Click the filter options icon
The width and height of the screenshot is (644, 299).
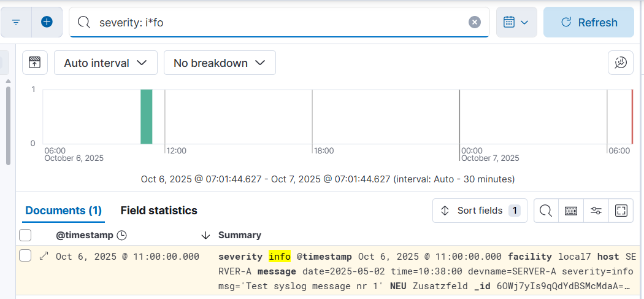pos(17,22)
